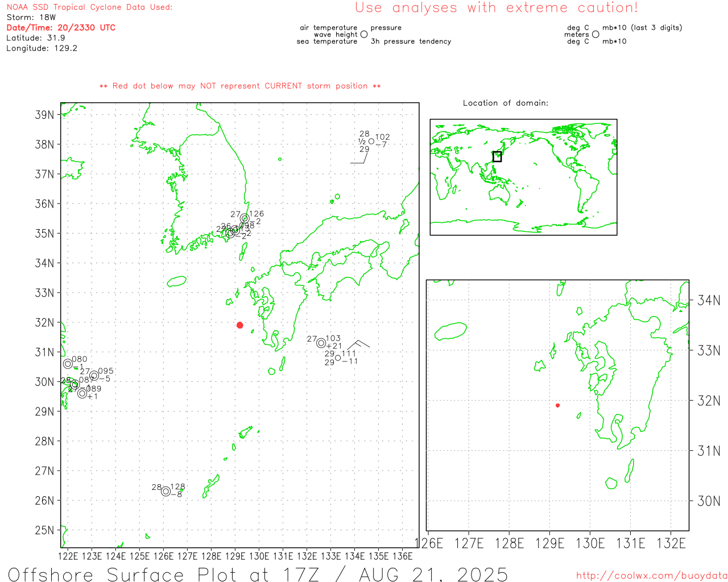Select buoy station circle with pressure 089
This screenshot has height=582, width=728.
tap(82, 393)
